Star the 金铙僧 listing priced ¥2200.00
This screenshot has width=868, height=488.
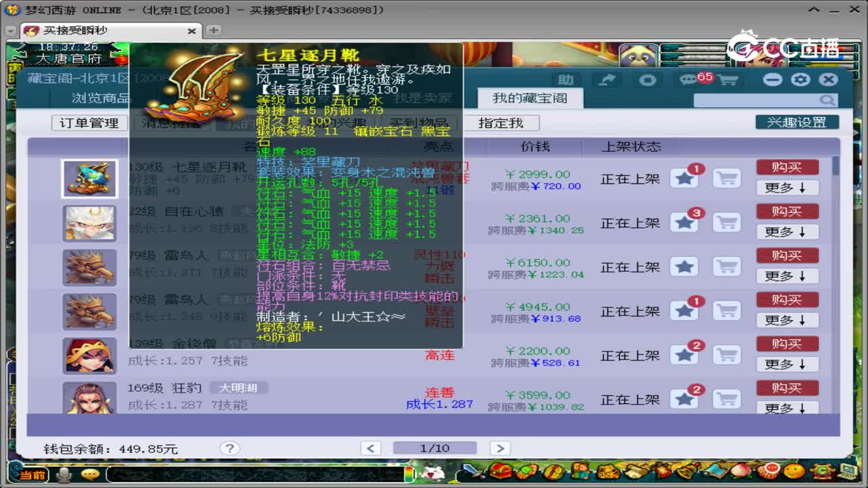[x=685, y=354]
